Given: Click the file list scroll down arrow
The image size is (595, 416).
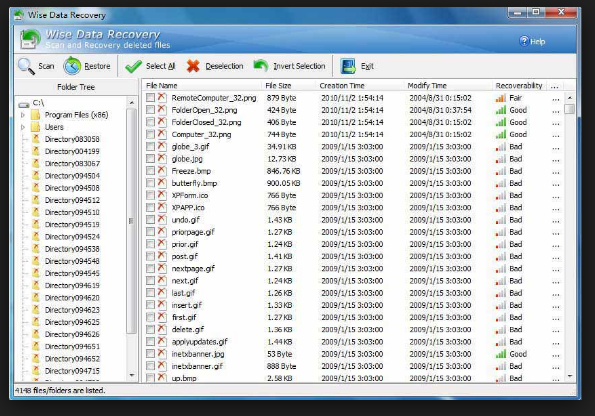Looking at the screenshot, I should (x=569, y=376).
